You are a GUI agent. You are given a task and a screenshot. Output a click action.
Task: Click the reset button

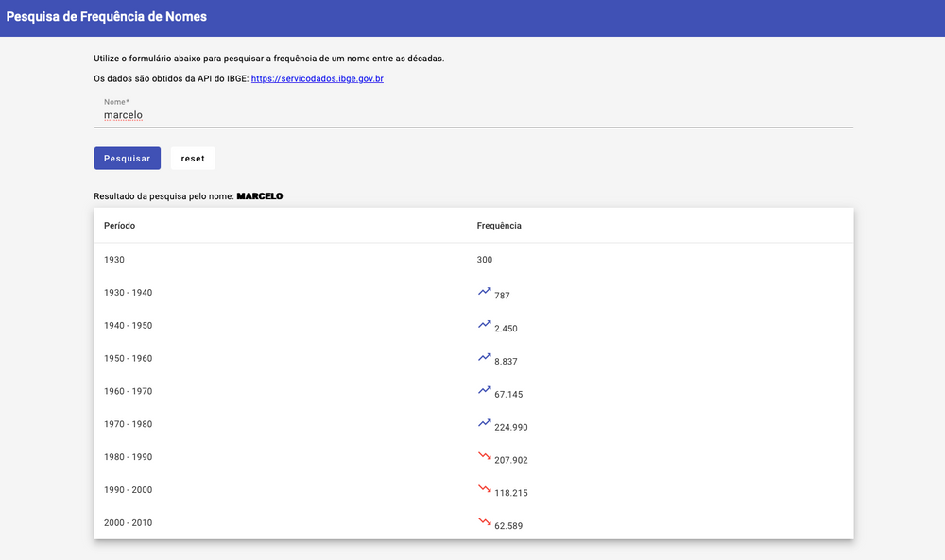(x=193, y=159)
